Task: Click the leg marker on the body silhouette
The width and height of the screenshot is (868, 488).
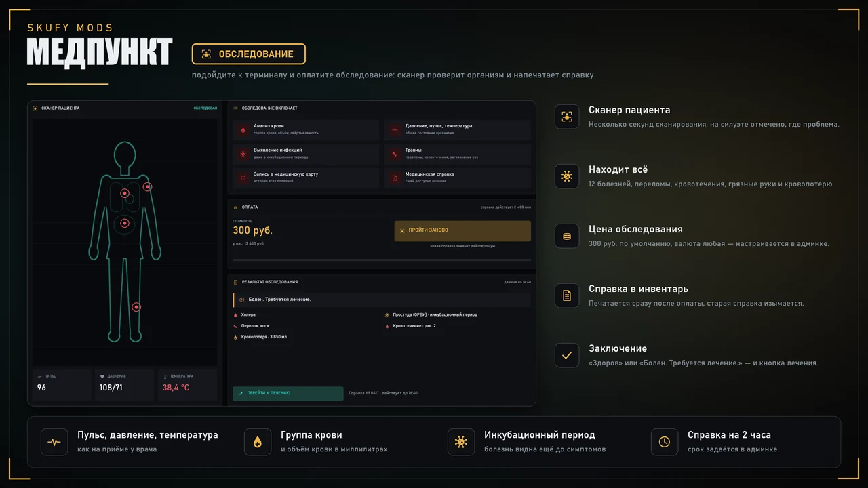Action: (136, 307)
